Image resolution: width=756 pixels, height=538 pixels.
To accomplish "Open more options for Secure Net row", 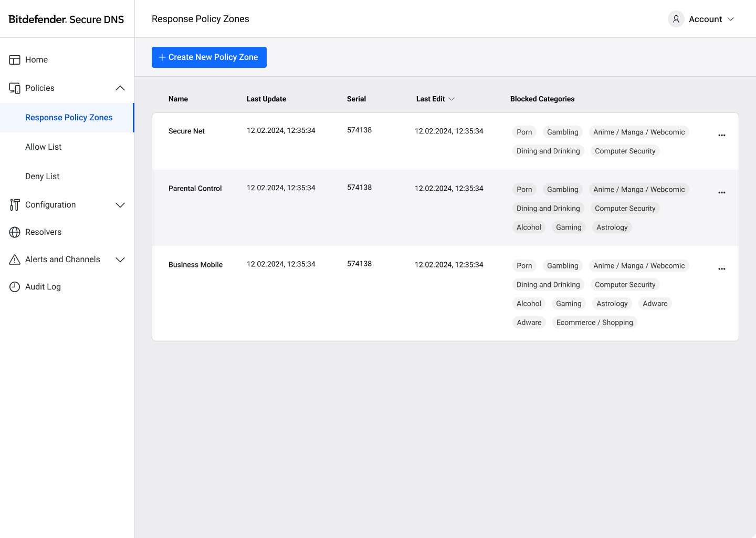I will click(722, 136).
